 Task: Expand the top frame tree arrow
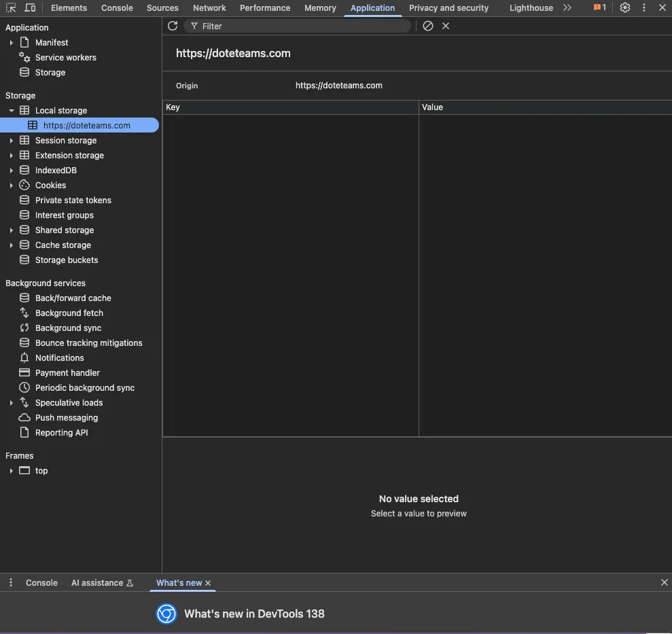click(11, 471)
